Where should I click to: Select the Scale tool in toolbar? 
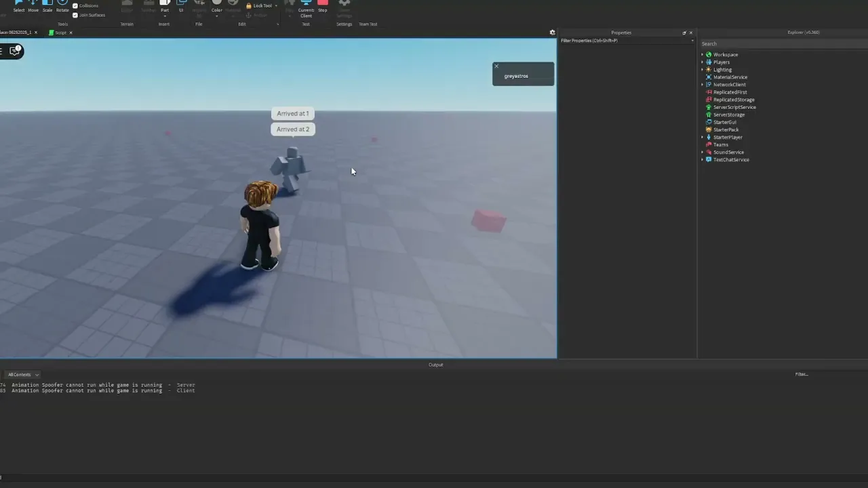tap(47, 6)
